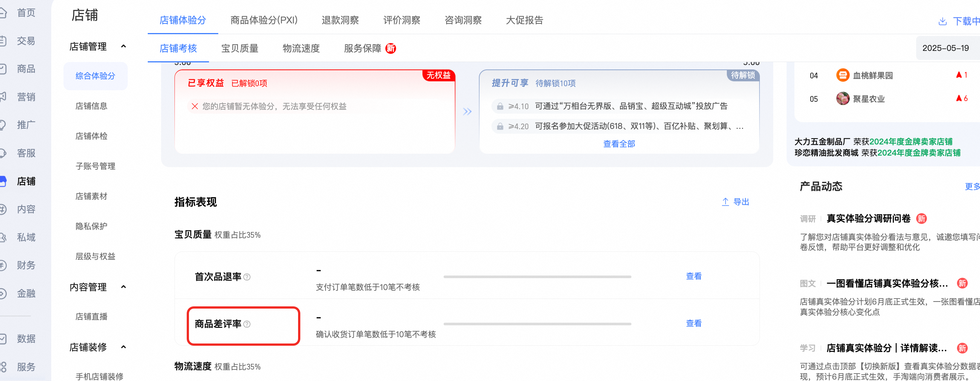The image size is (980, 381).
Task: Select the 服务保障 sub-tab
Action: (x=363, y=48)
